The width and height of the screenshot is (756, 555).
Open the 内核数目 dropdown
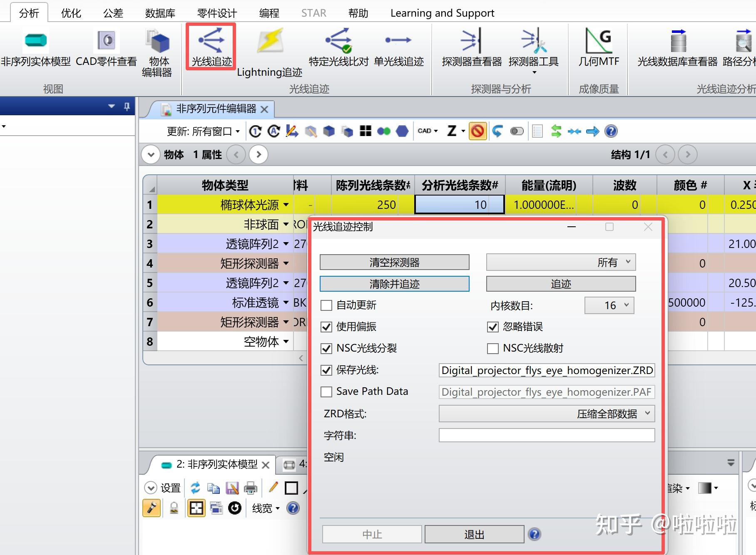(609, 305)
